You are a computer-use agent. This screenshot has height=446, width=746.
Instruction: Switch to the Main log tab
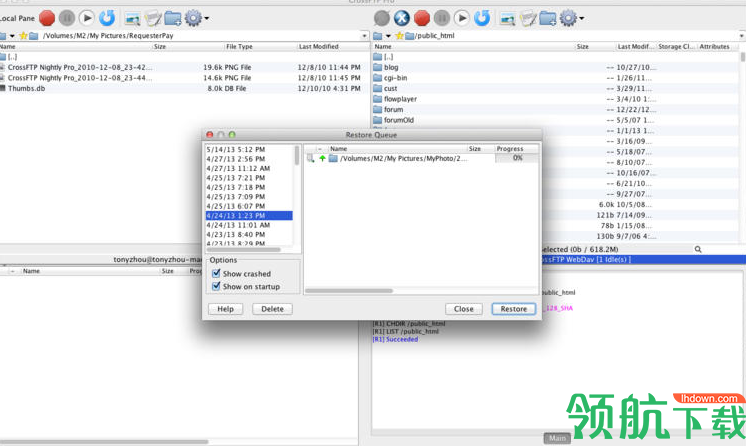(557, 438)
